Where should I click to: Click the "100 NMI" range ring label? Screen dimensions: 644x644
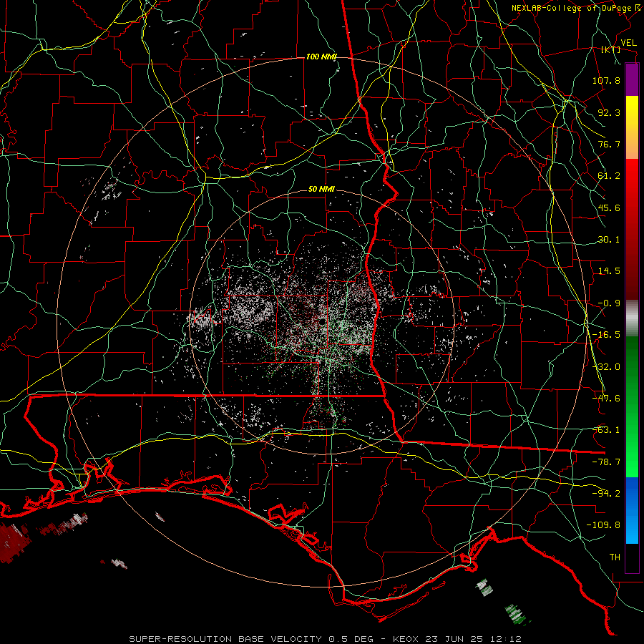321,57
